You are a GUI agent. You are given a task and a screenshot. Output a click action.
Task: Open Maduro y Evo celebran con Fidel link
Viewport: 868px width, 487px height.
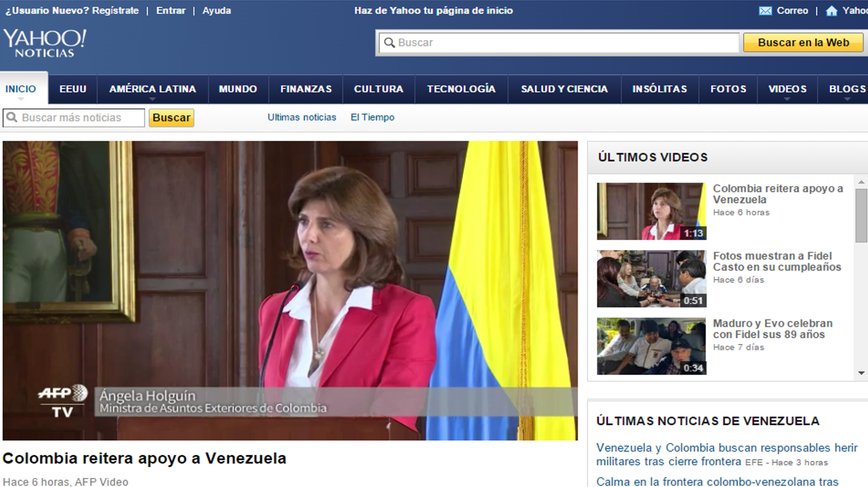coord(773,329)
